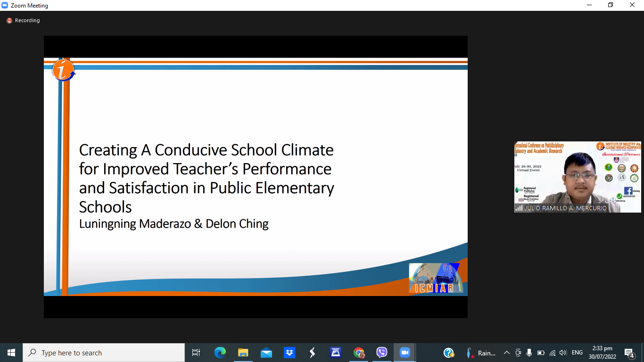Open Task View in the taskbar
The width and height of the screenshot is (644, 362).
tap(196, 353)
